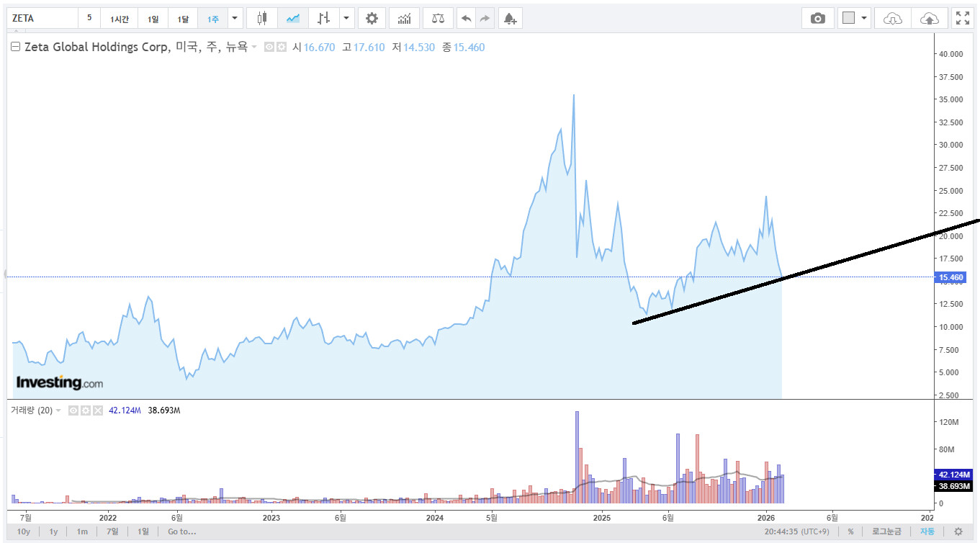Image resolution: width=980 pixels, height=543 pixels.
Task: Click open value 16.670
Action: (319, 48)
